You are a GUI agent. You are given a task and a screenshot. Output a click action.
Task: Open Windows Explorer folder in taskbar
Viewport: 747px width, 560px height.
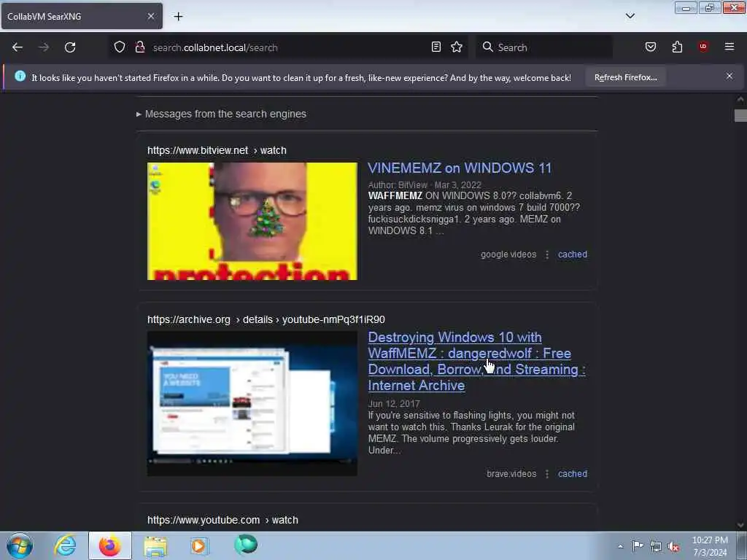tap(155, 545)
